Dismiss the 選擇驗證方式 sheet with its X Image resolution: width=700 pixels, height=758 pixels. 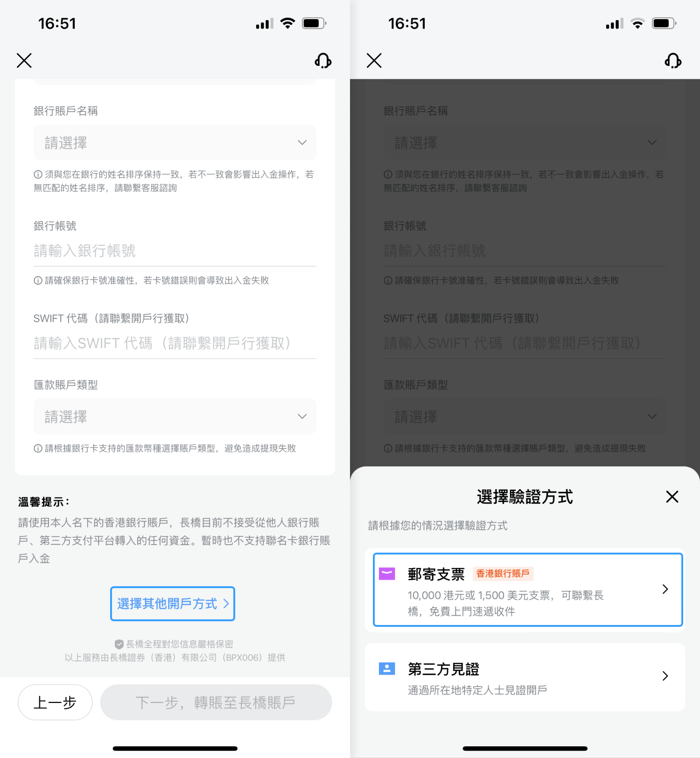(672, 497)
